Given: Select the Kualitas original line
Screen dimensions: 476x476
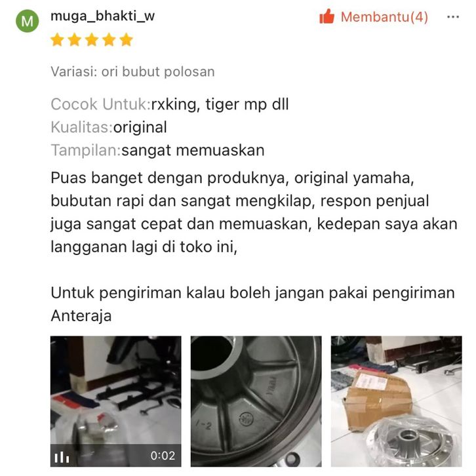Looking at the screenshot, I should click(x=109, y=127).
